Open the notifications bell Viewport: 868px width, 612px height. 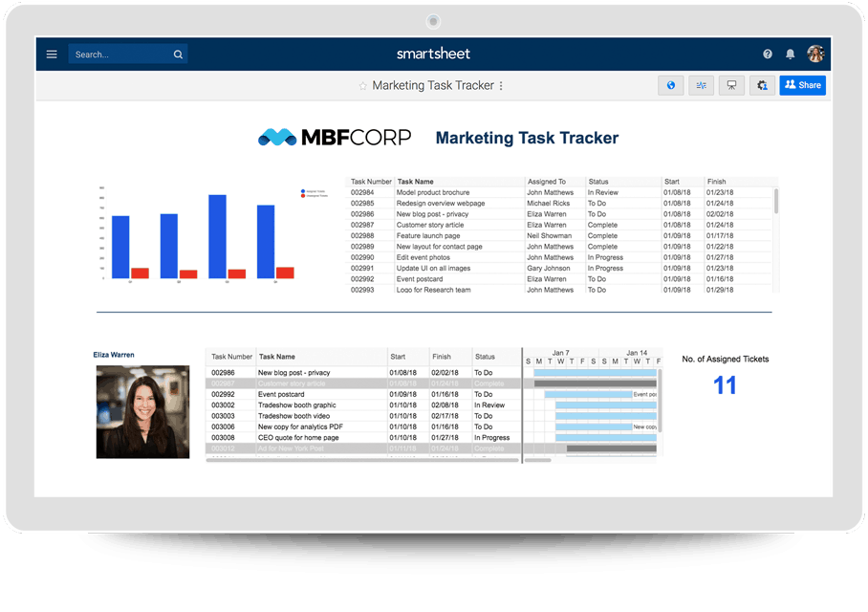791,55
